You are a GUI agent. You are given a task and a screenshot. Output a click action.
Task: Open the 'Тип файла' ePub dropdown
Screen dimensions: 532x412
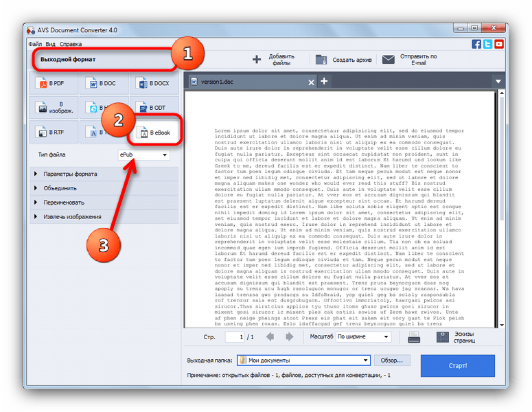tap(144, 154)
